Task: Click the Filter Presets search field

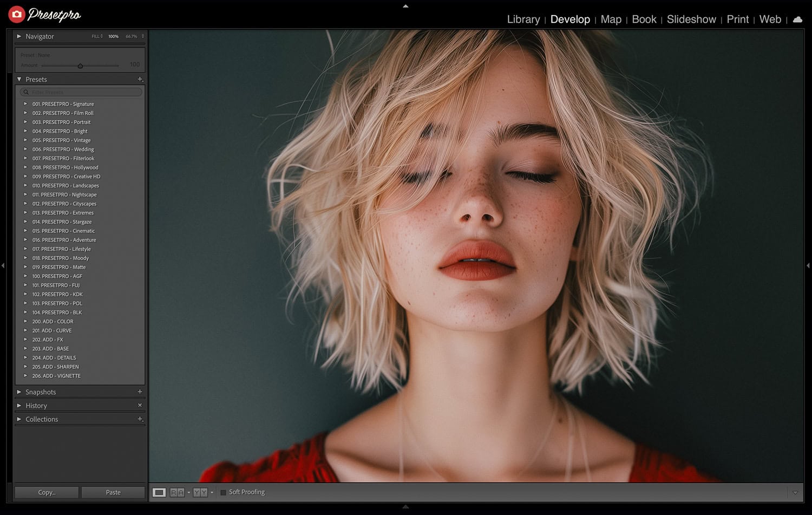Action: click(81, 92)
